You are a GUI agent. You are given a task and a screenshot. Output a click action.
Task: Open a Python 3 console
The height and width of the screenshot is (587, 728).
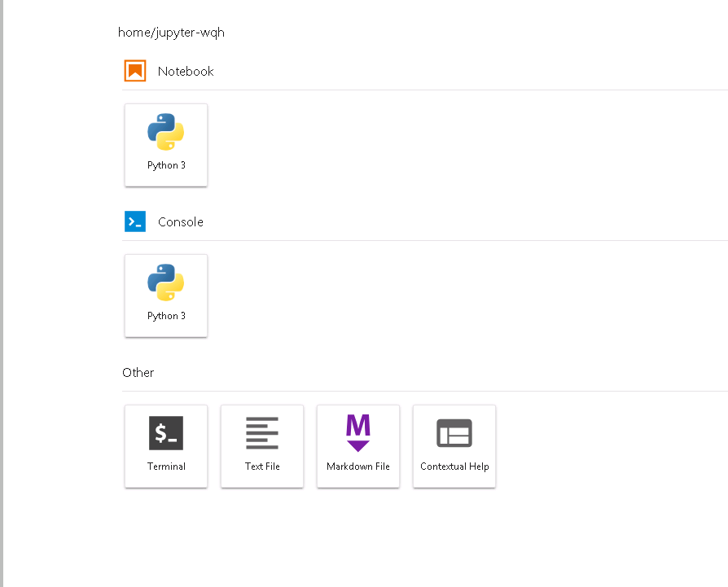pos(166,296)
